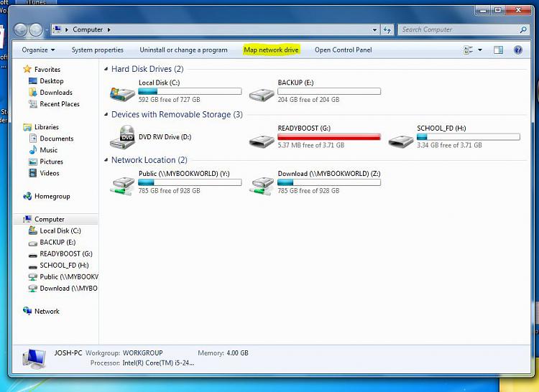539x392 pixels.
Task: Select Public (\\MYBOOKV network drive in tree
Action: (69, 277)
